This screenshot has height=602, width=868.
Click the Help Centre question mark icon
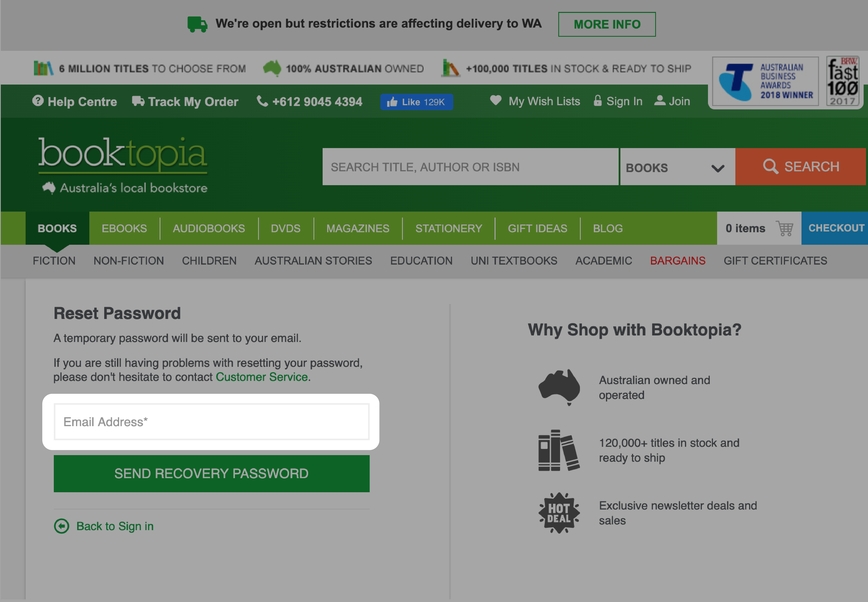38,101
